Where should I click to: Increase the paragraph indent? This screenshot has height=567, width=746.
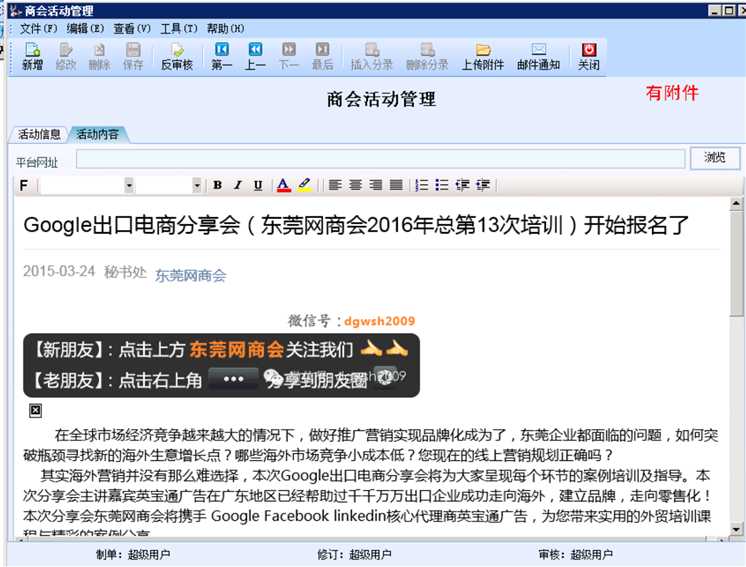point(483,185)
